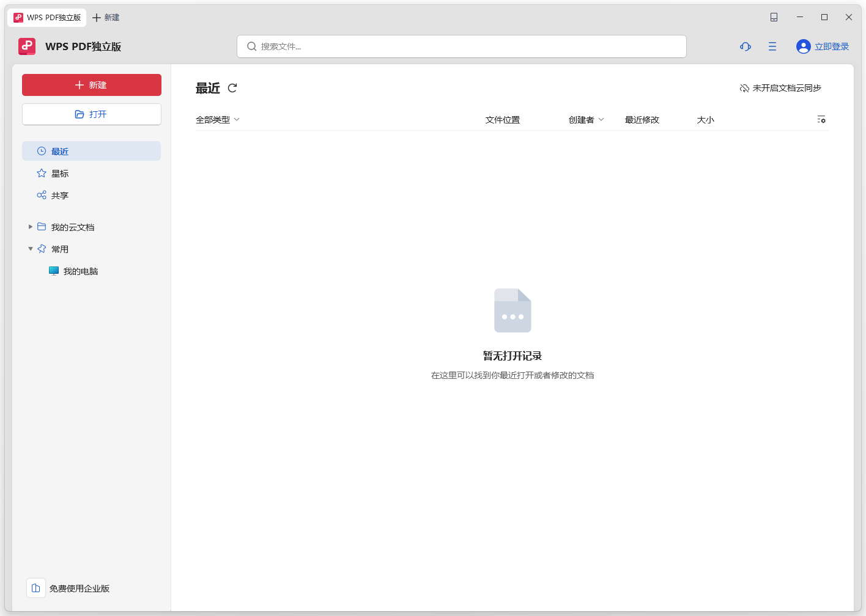Open the 全部类型 file type dropdown
The width and height of the screenshot is (866, 616).
pos(217,119)
